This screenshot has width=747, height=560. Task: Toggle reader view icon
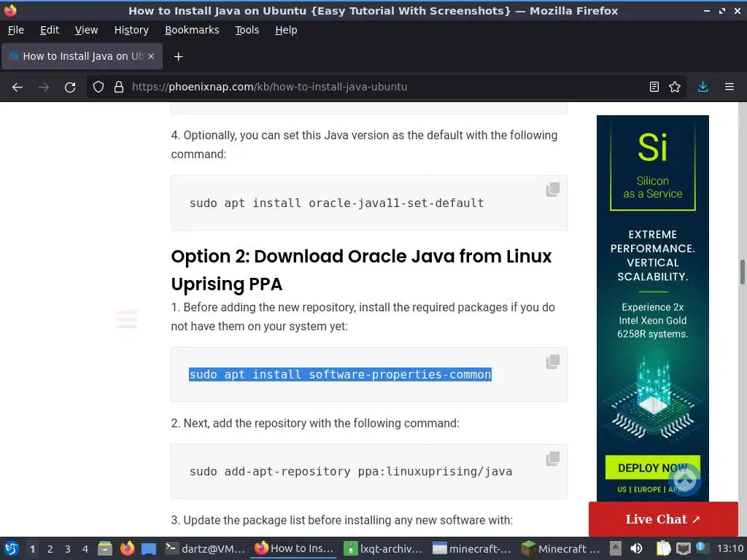pyautogui.click(x=654, y=87)
